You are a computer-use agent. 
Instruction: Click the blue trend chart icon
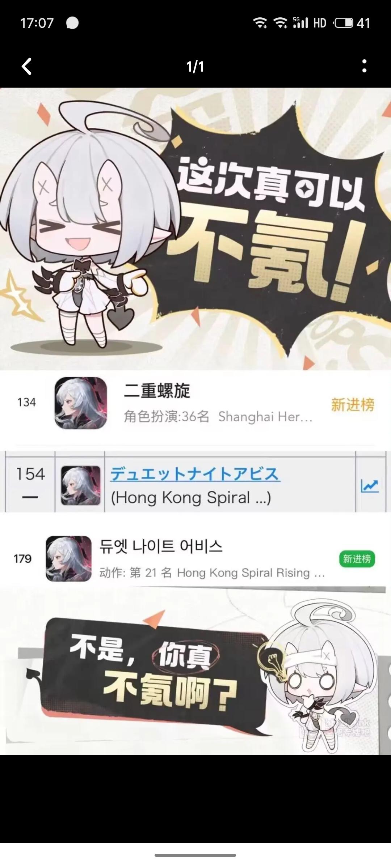[x=370, y=486]
